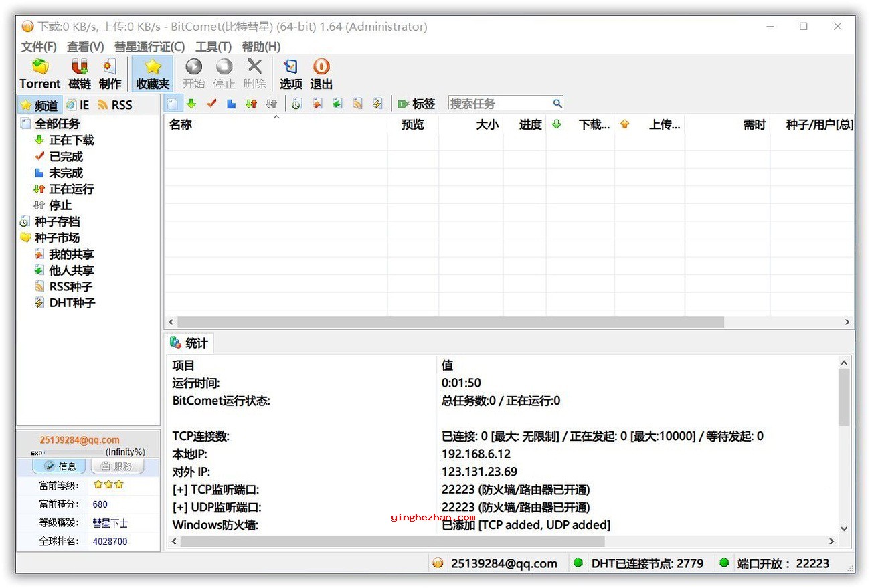This screenshot has width=870, height=588.
Task: Open the 查看(V) menu
Action: tap(86, 47)
